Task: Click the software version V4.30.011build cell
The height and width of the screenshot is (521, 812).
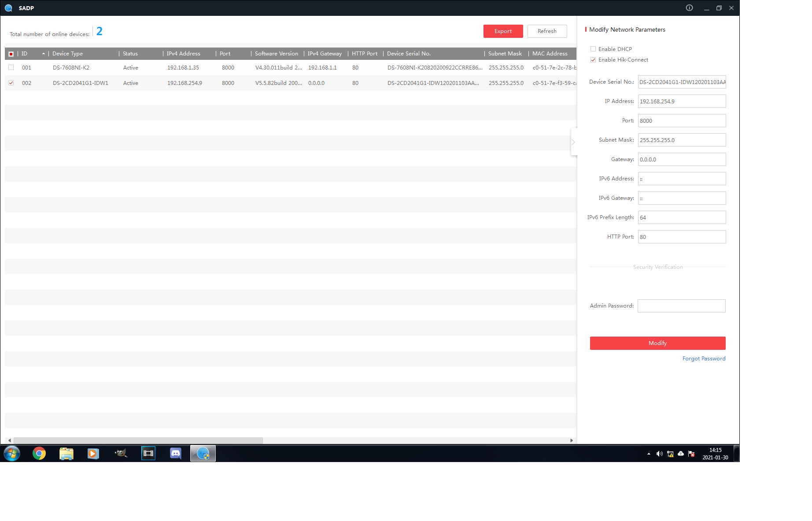Action: pyautogui.click(x=279, y=68)
